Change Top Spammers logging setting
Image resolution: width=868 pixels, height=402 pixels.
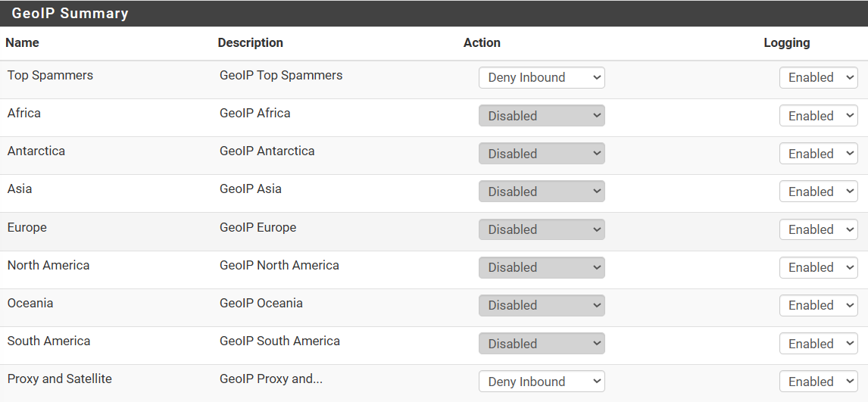pyautogui.click(x=818, y=77)
